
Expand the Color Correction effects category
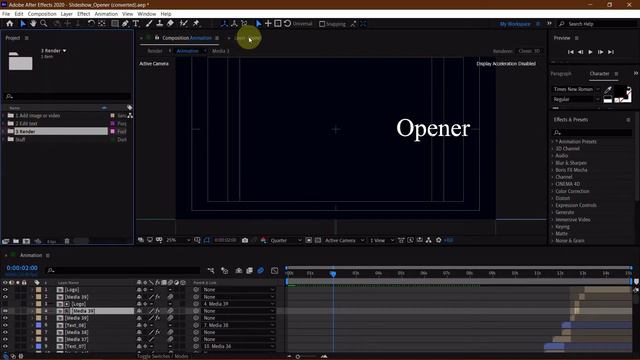(x=553, y=191)
